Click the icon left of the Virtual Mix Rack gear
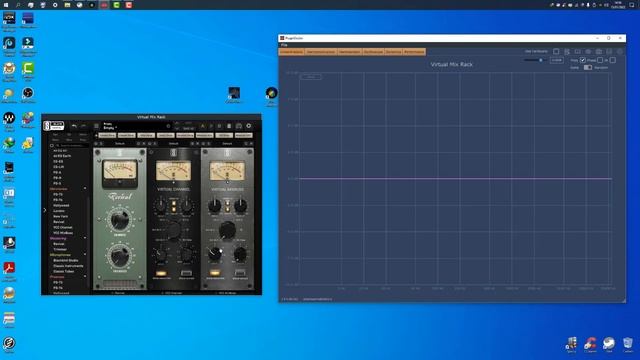Screen dimensions: 640x360 coord(239,126)
